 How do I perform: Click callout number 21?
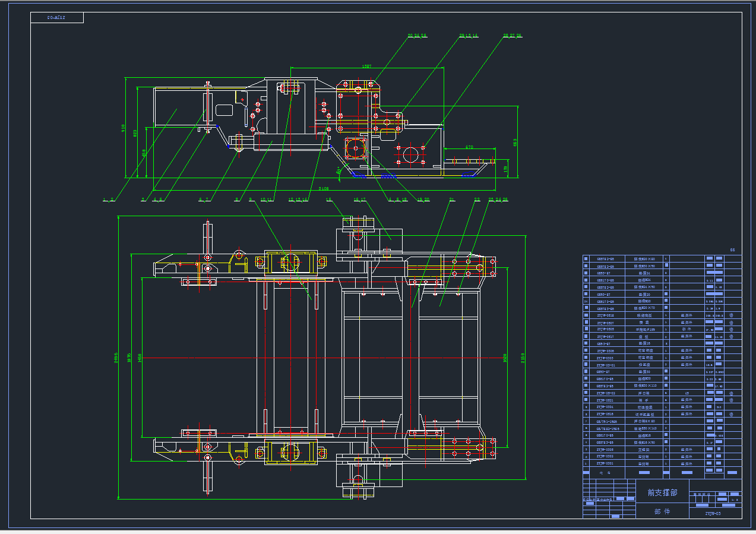[x=452, y=200]
